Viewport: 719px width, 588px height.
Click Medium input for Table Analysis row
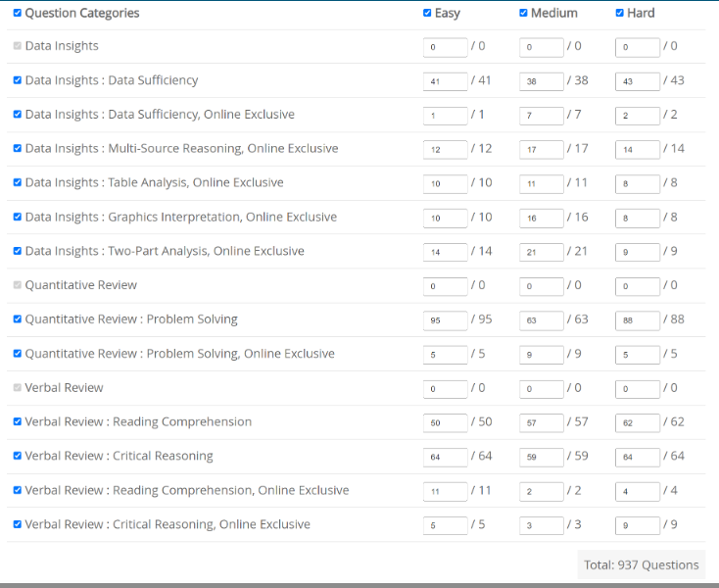pyautogui.click(x=542, y=183)
